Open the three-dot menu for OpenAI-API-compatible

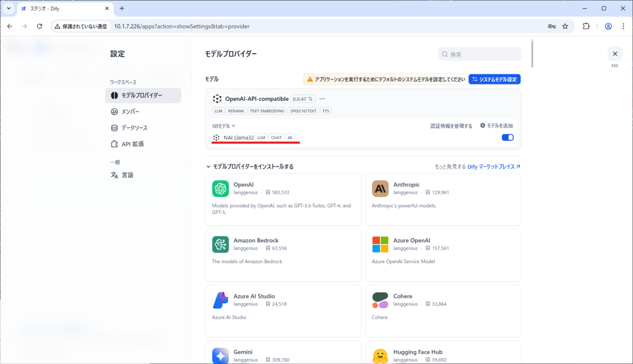322,99
